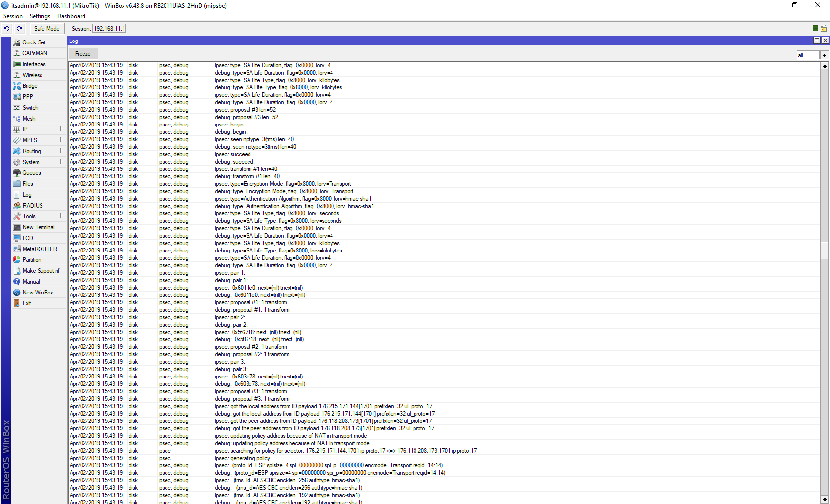Open the Tools menu icon
The image size is (830, 504).
point(17,216)
